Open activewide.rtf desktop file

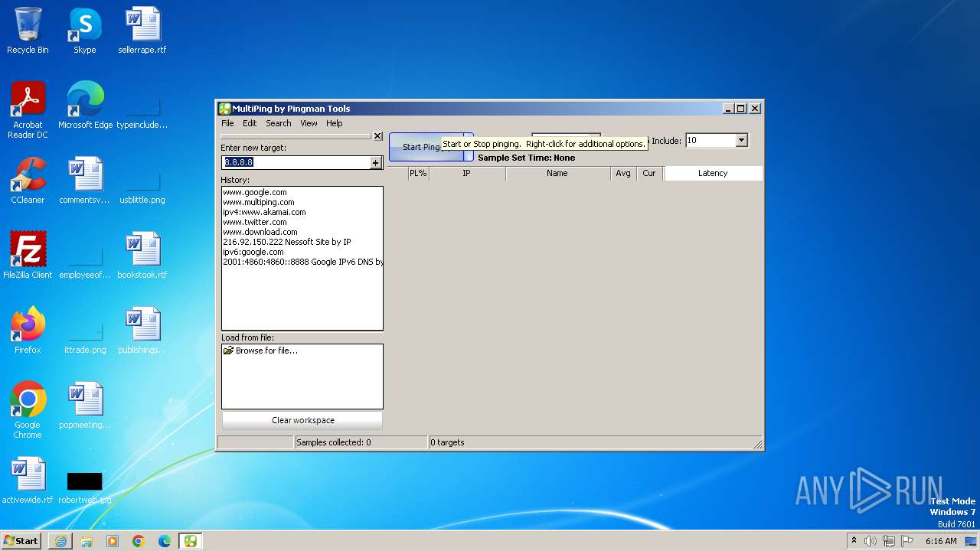pos(28,481)
